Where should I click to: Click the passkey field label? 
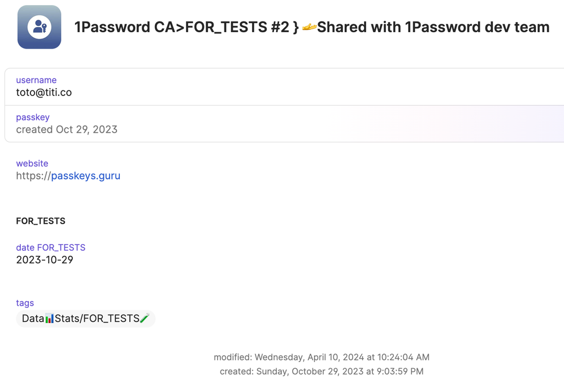click(x=33, y=117)
